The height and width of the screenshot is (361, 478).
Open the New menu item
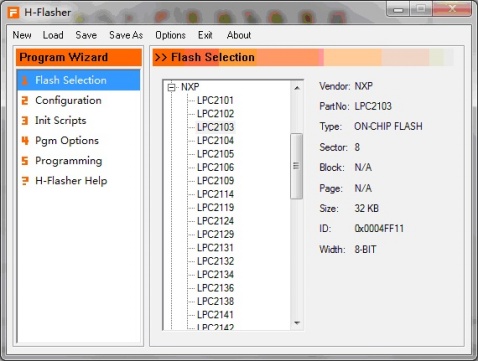point(22,35)
